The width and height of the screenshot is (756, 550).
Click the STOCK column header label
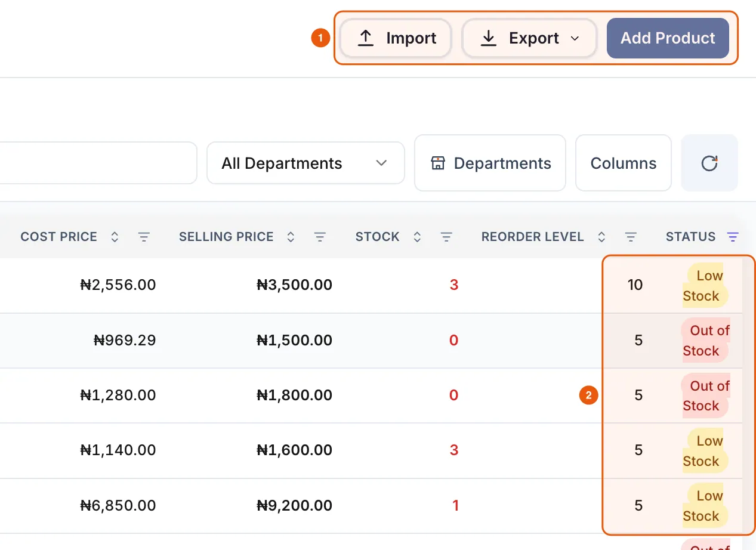(377, 237)
